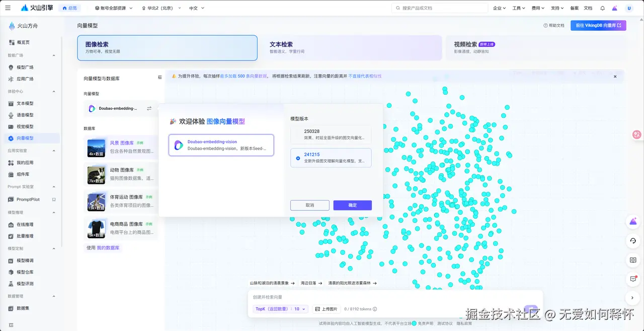Open 模型评测 in sidebar
Screen dimensions: 644x331
[x=25, y=284]
